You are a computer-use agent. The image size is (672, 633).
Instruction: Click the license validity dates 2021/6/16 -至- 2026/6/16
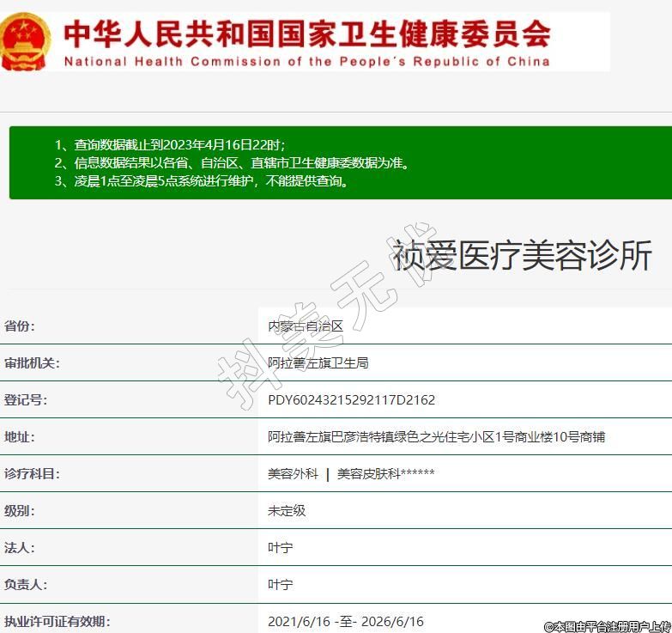[x=345, y=622]
